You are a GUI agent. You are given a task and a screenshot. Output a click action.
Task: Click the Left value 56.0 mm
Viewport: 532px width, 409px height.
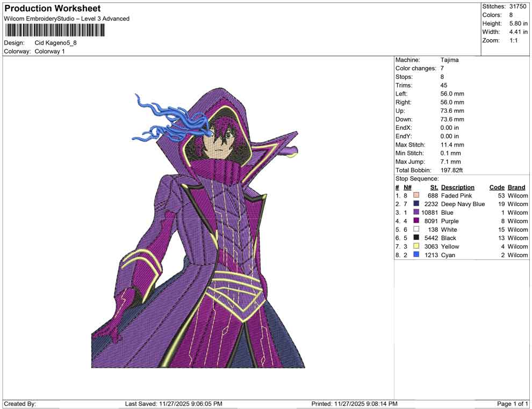pos(452,94)
